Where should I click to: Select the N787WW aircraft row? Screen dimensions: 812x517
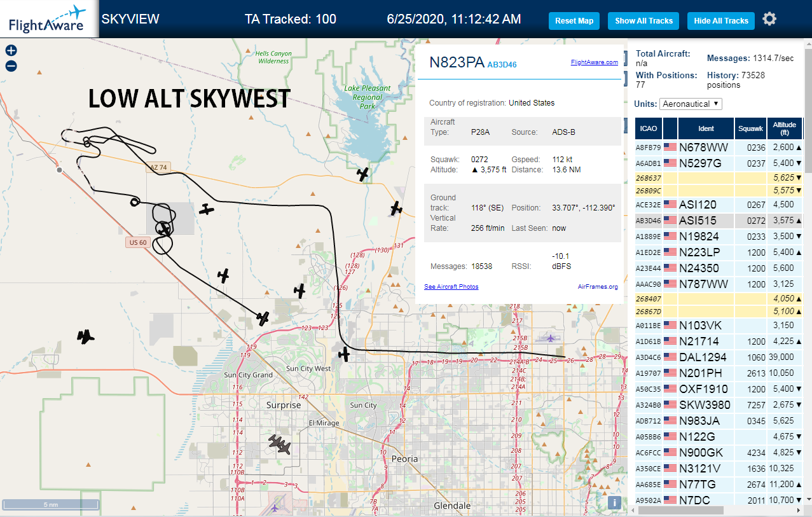click(719, 284)
